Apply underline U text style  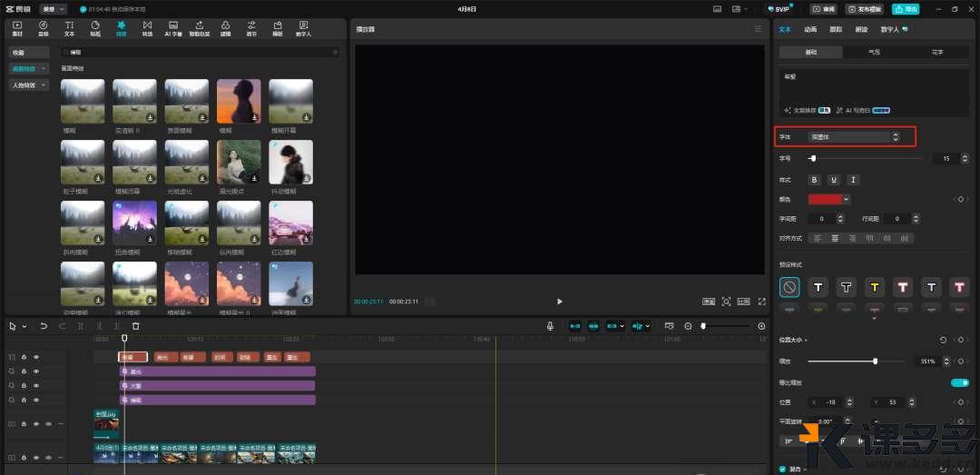[834, 180]
